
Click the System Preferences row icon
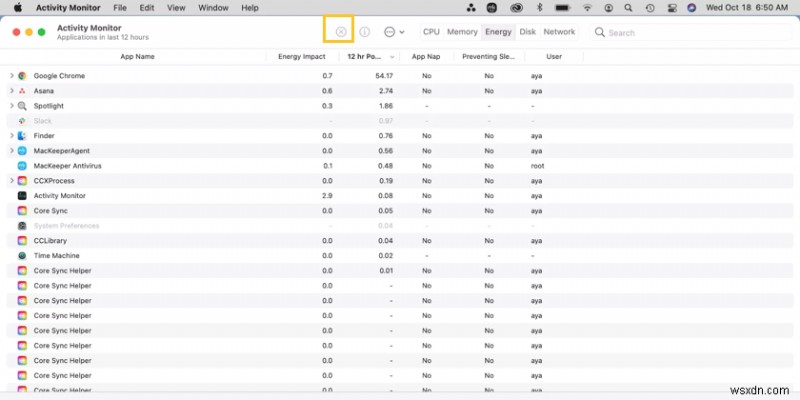tap(22, 226)
